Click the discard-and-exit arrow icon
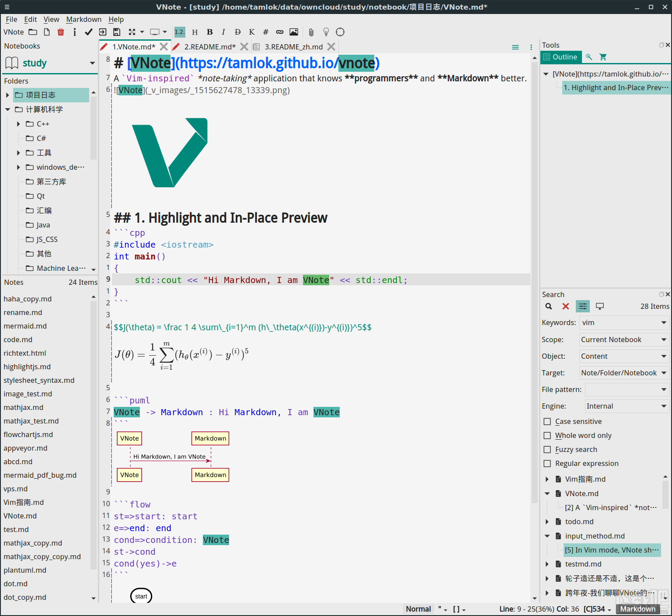 [x=103, y=32]
